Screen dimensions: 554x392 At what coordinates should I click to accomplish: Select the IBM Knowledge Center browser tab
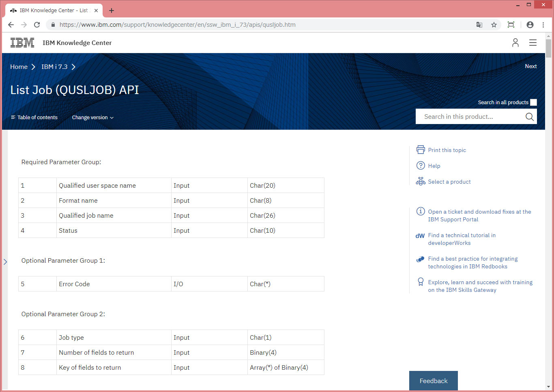pos(54,11)
